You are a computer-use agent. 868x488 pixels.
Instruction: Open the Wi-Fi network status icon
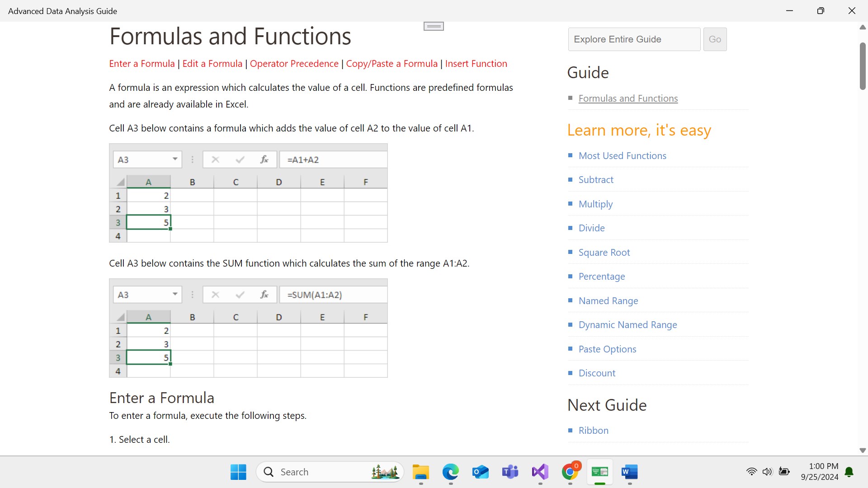(x=751, y=472)
